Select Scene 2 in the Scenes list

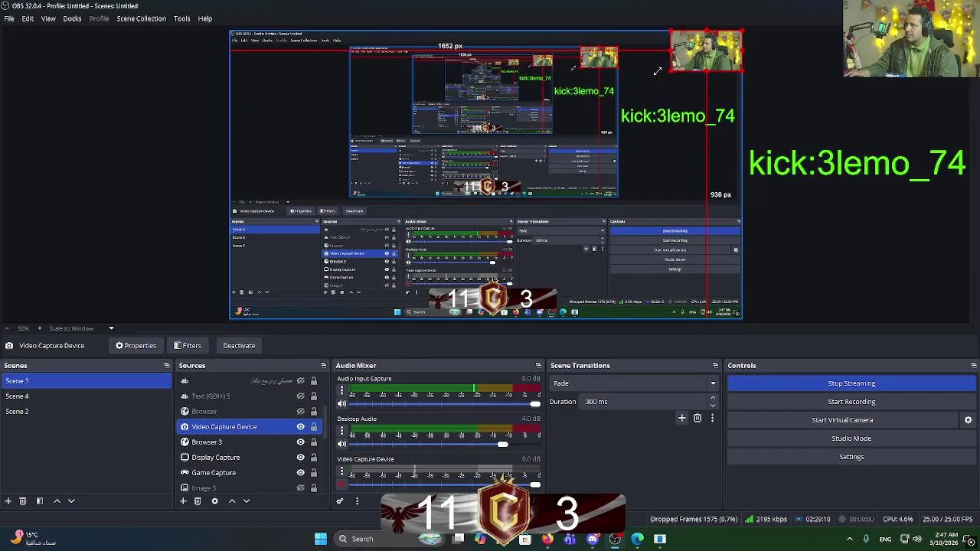[x=86, y=412]
